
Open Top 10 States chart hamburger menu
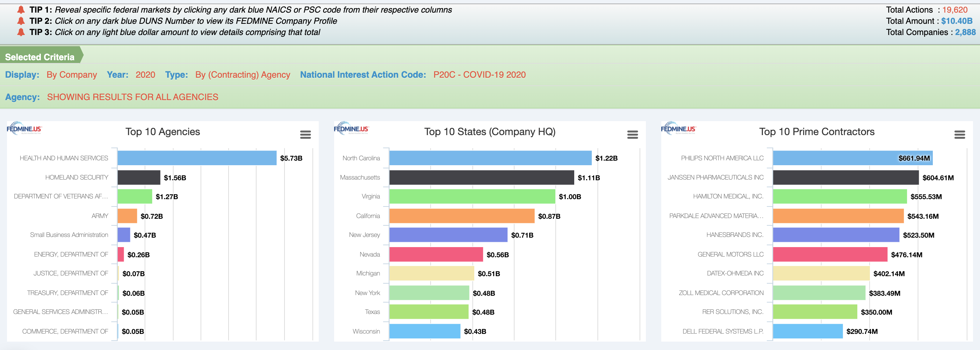click(632, 134)
